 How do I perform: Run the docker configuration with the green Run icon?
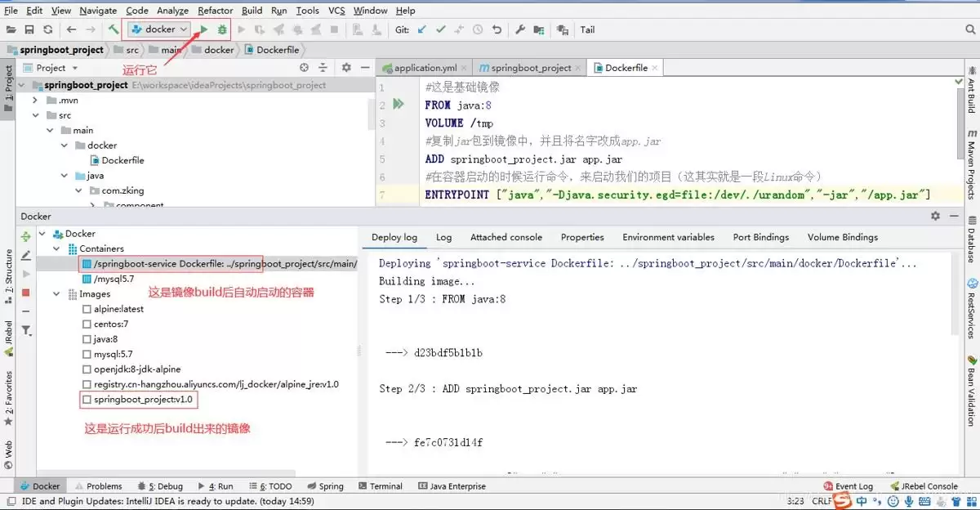(x=203, y=29)
